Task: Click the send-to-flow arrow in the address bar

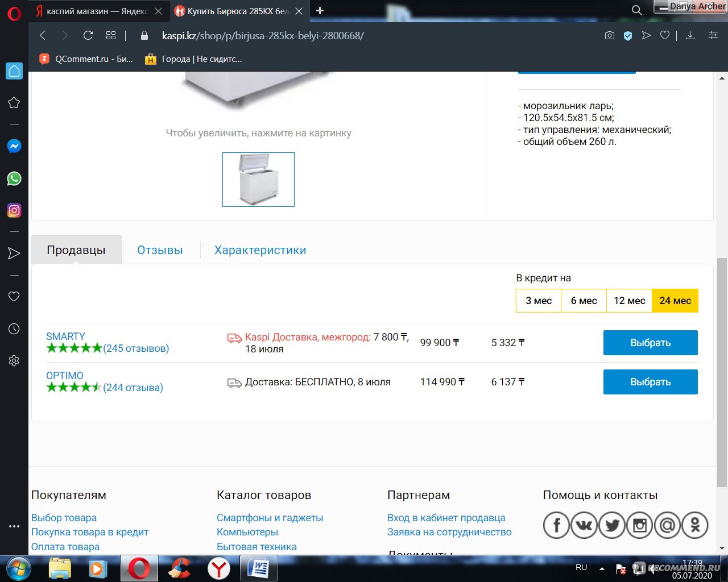Action: (x=646, y=35)
